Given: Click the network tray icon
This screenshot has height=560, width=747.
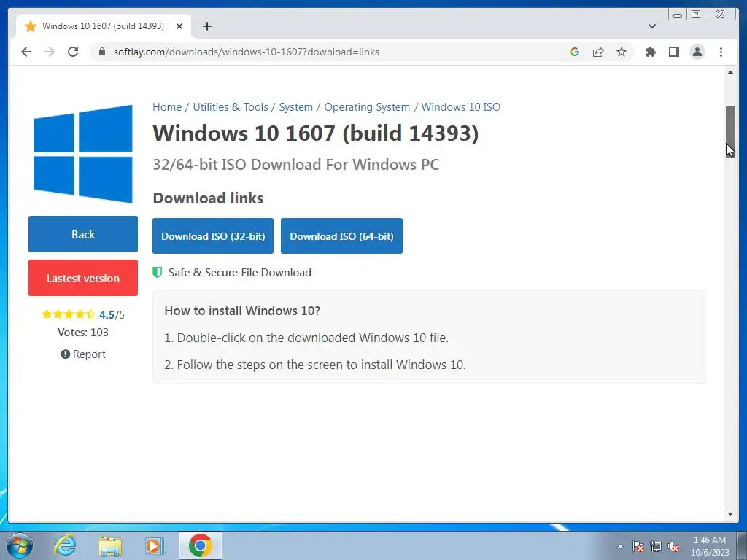Looking at the screenshot, I should coord(656,546).
